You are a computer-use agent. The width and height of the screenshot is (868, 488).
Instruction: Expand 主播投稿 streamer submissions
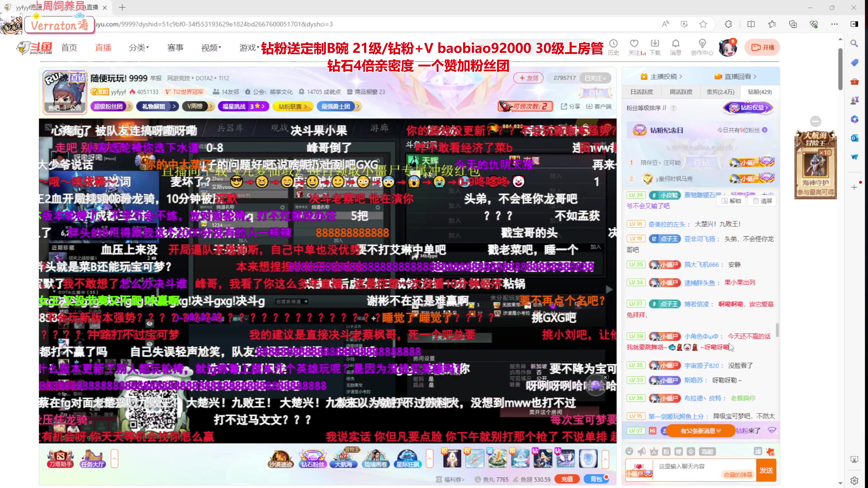pyautogui.click(x=662, y=77)
